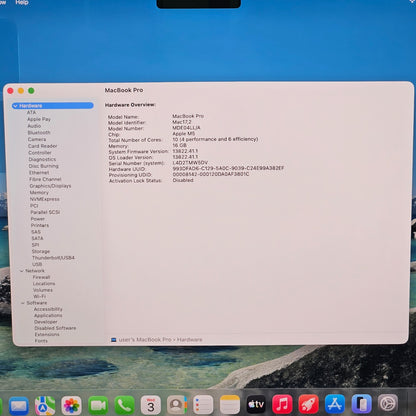
Task: Collapse the Software section chevron
Action: point(23,303)
